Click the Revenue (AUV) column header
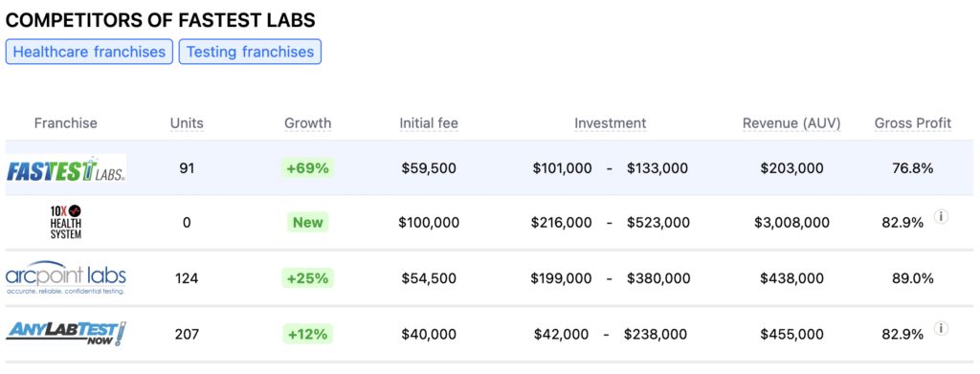980x374 pixels. [x=791, y=123]
